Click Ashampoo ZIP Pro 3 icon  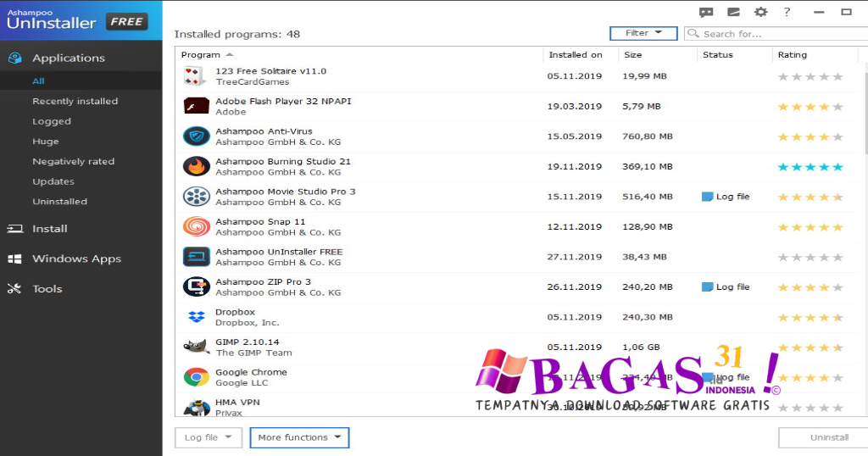tap(196, 286)
